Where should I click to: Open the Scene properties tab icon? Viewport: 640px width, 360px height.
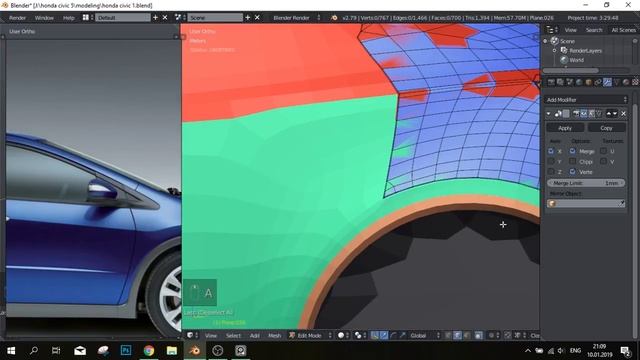coord(570,82)
